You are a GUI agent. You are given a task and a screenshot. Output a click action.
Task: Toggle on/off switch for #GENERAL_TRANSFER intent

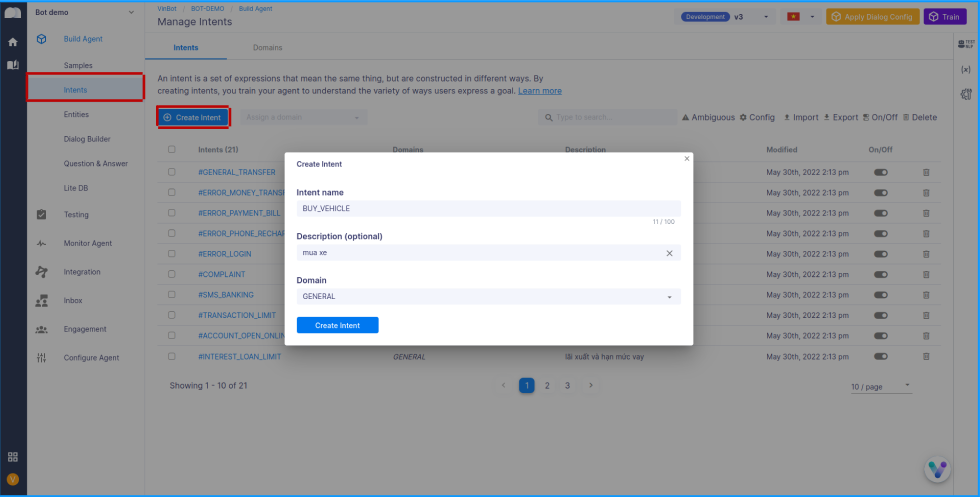pyautogui.click(x=881, y=172)
